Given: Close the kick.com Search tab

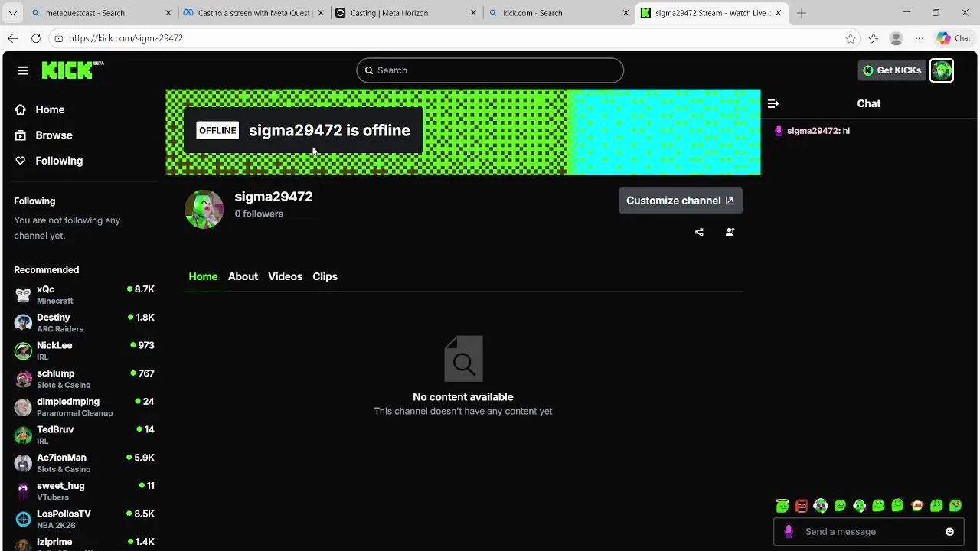Looking at the screenshot, I should click(626, 13).
